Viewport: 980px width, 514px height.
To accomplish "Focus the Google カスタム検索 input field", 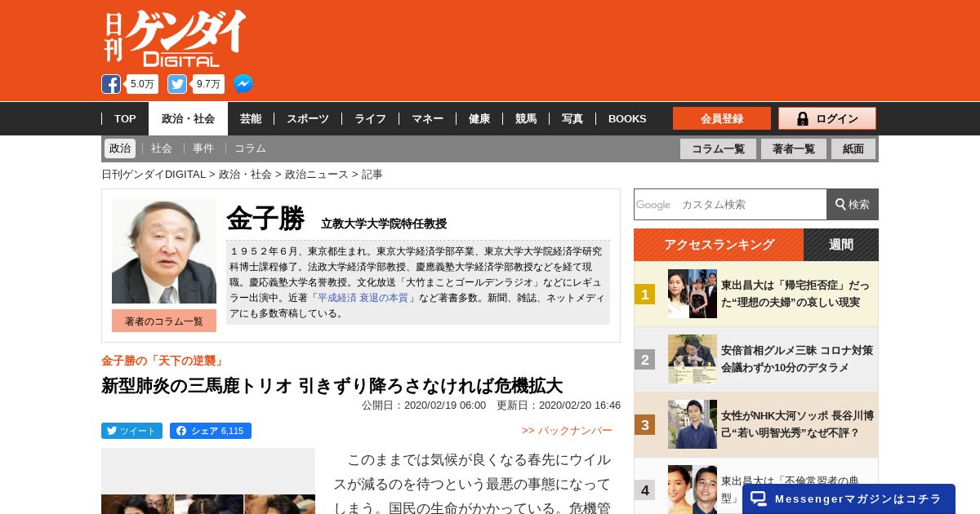I will tap(730, 204).
